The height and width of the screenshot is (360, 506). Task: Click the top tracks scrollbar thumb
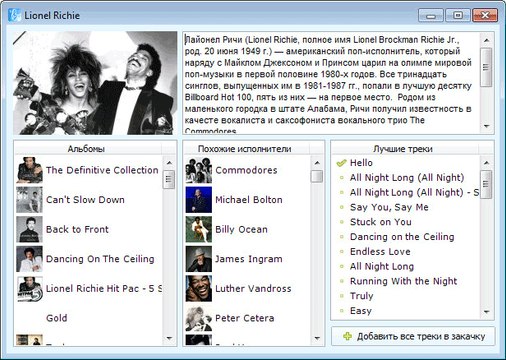[x=486, y=184]
